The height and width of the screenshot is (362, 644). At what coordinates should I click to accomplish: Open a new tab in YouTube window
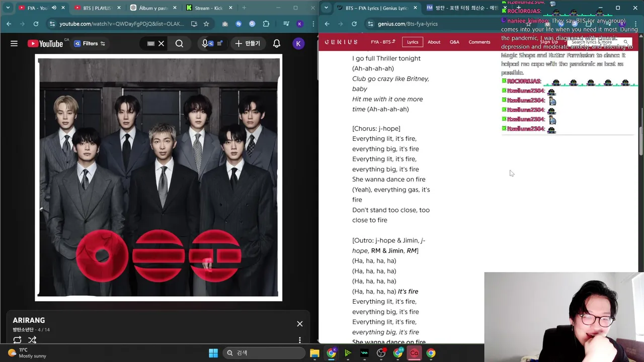(244, 8)
